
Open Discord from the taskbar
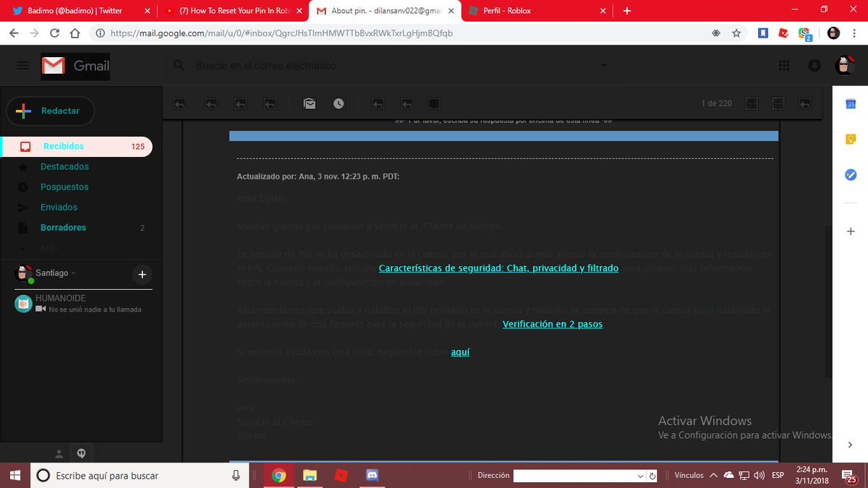tap(372, 475)
